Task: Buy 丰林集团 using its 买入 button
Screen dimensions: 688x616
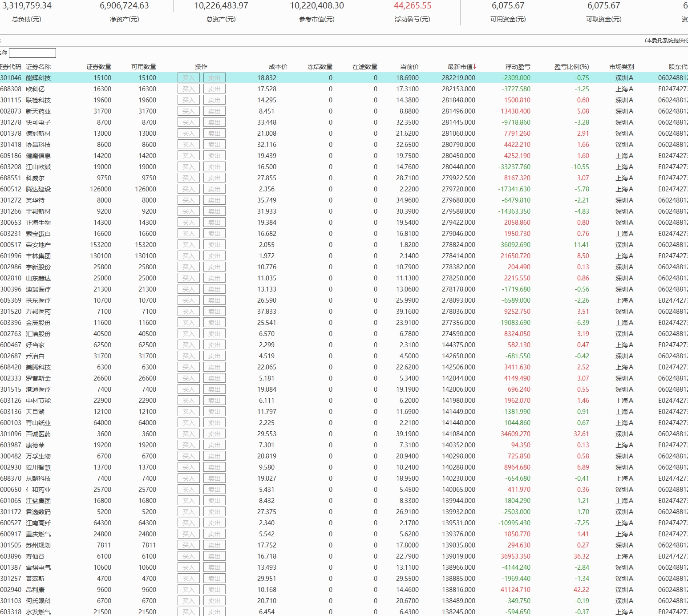Action: (x=188, y=256)
